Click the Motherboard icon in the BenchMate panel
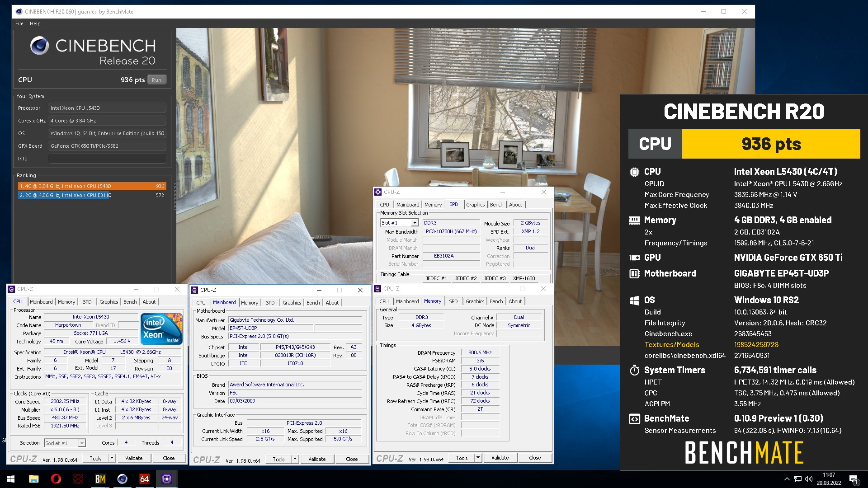The height and width of the screenshot is (488, 868). tap(634, 273)
